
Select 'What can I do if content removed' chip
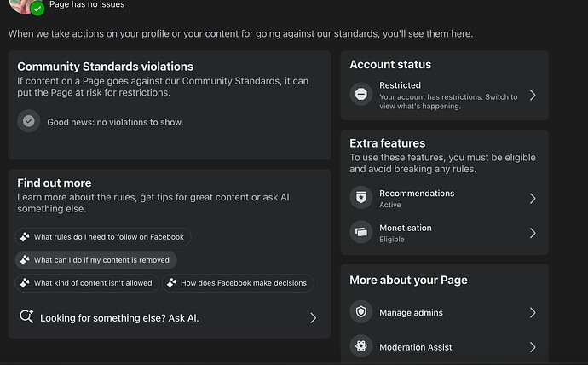95,260
